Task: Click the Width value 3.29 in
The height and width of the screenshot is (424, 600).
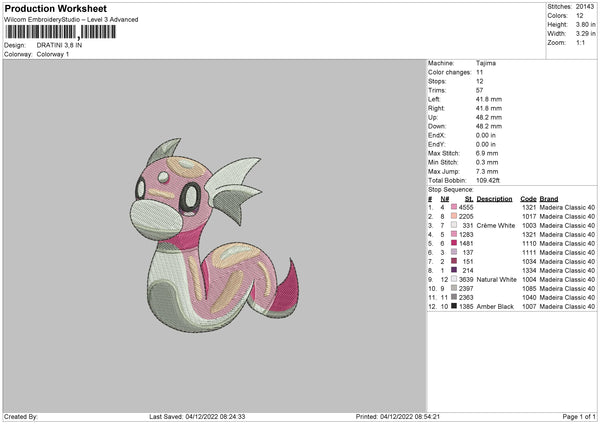Action: (585, 34)
